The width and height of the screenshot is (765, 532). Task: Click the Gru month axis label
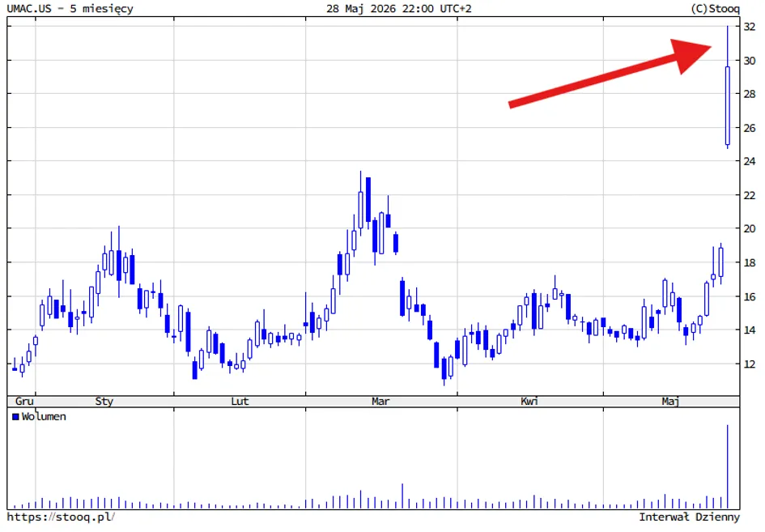[x=24, y=401]
